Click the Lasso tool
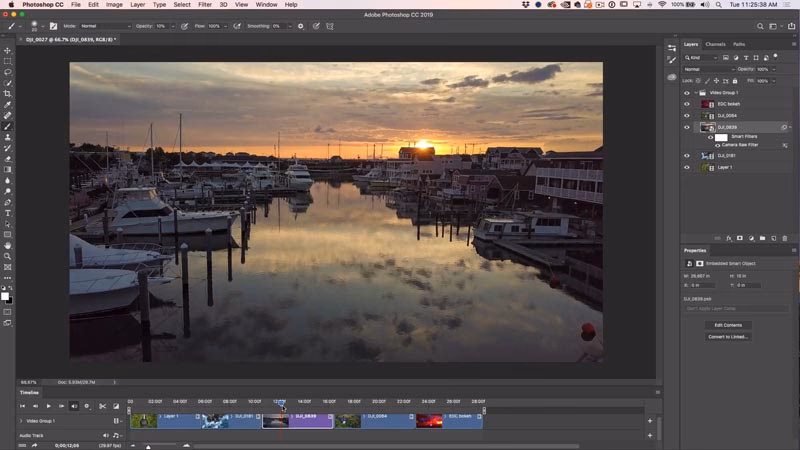The width and height of the screenshot is (800, 450). pyautogui.click(x=8, y=72)
